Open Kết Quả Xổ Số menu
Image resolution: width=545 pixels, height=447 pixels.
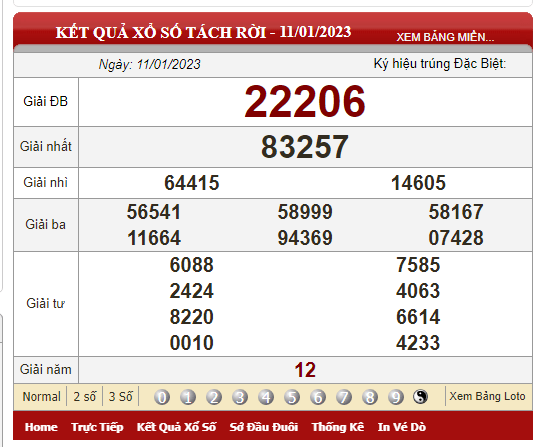click(x=176, y=427)
